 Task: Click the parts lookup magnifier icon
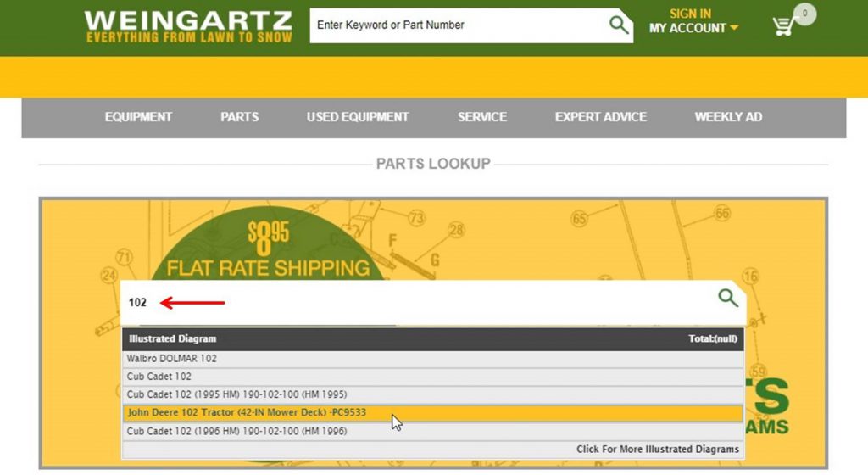[x=728, y=298]
